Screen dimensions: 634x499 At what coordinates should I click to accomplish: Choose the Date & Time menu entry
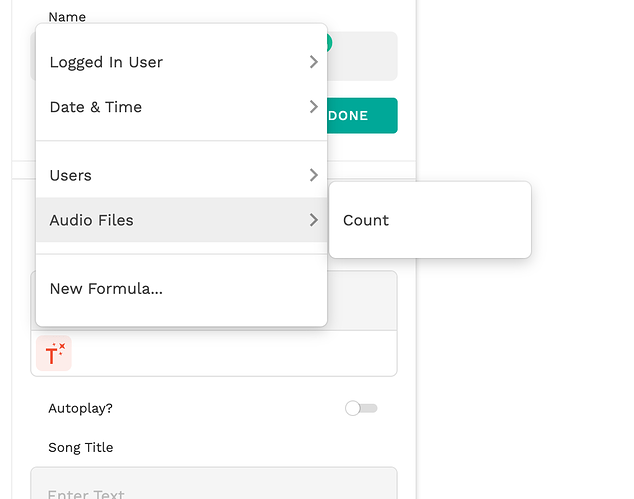point(96,107)
